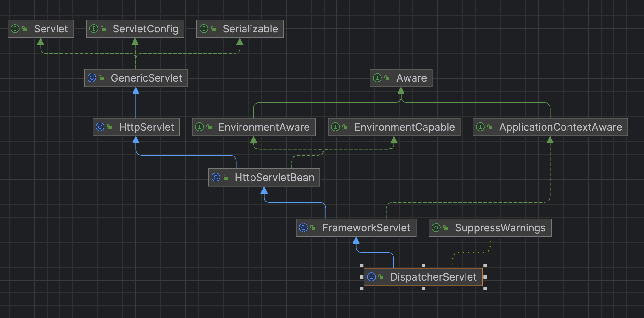This screenshot has height=318, width=644.
Task: Click the public visibility icon on FrameworkServlet
Action: pyautogui.click(x=313, y=228)
